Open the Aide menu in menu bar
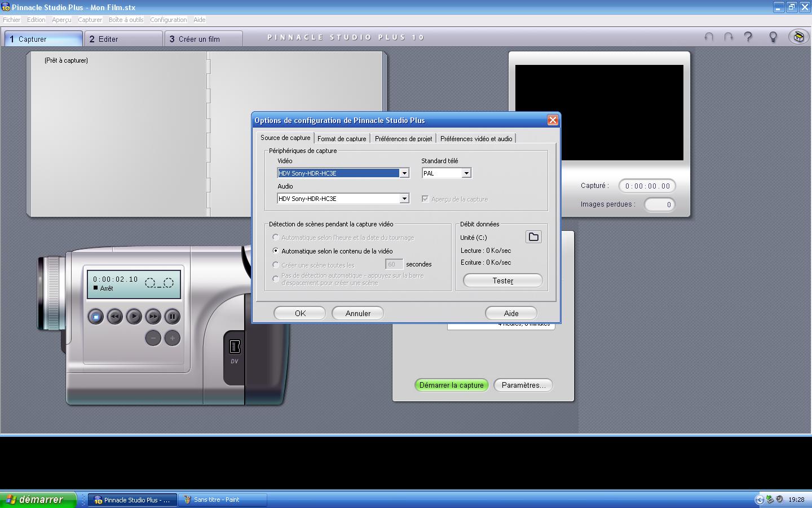 (x=200, y=20)
